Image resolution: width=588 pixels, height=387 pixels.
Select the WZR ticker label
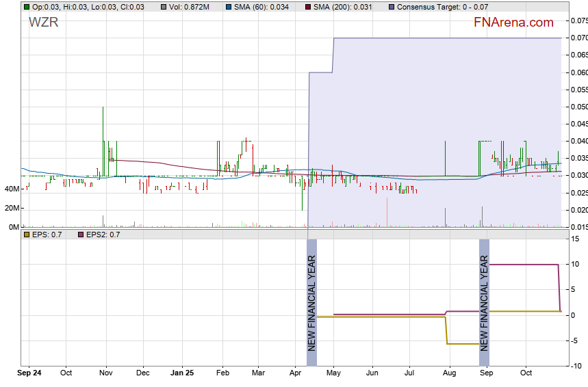point(43,23)
